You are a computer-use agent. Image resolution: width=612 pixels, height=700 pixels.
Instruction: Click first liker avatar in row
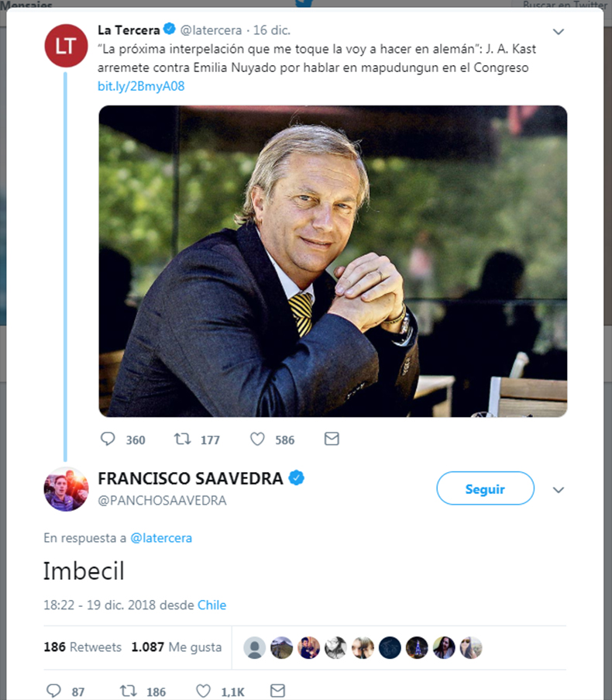tap(255, 647)
